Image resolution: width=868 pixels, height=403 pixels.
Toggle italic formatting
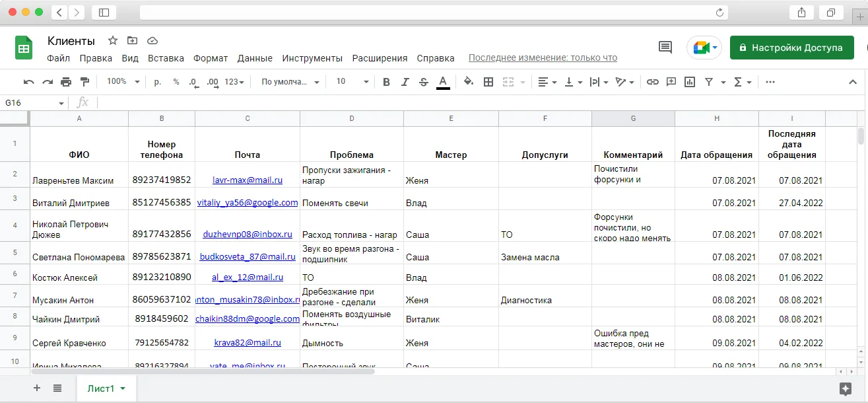point(405,82)
